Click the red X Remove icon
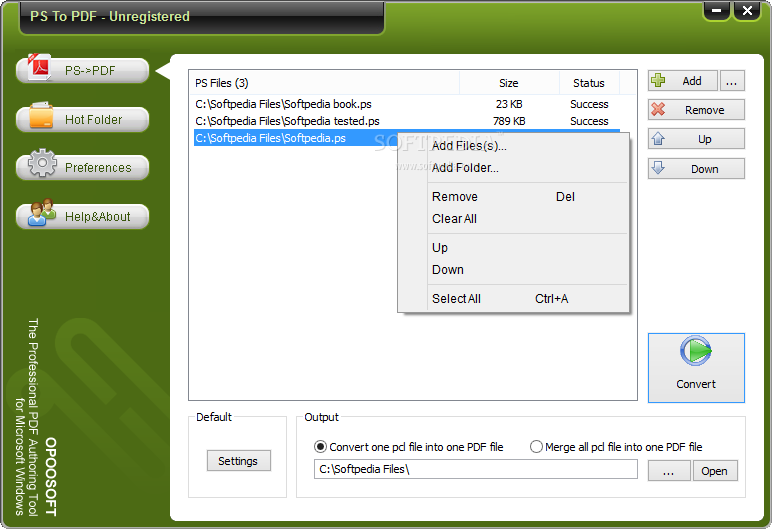Viewport: 772px width, 529px height. [x=658, y=109]
